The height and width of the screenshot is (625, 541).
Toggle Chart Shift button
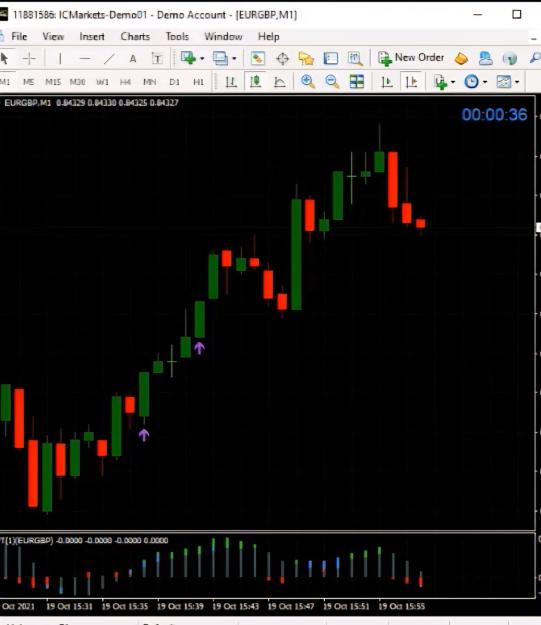[x=411, y=82]
